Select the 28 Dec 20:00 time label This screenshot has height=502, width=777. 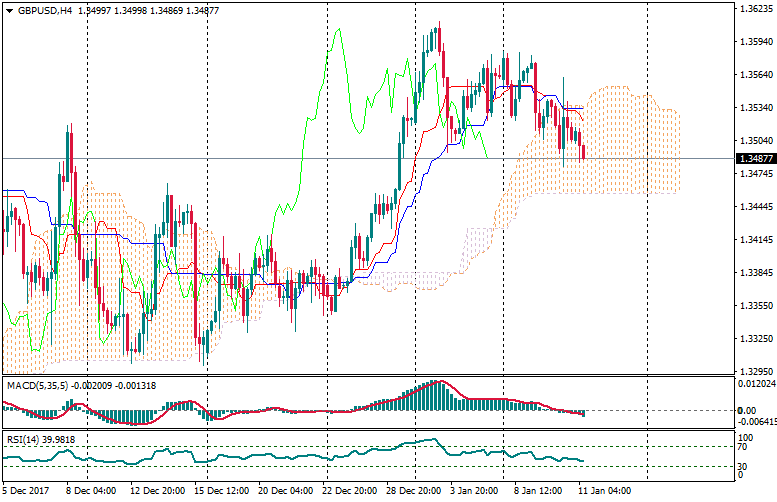pyautogui.click(x=416, y=492)
